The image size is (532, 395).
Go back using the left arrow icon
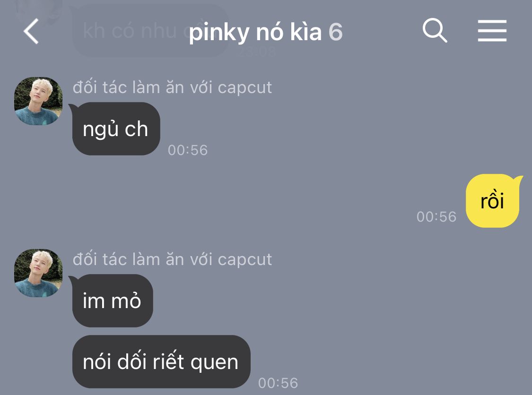coord(31,31)
